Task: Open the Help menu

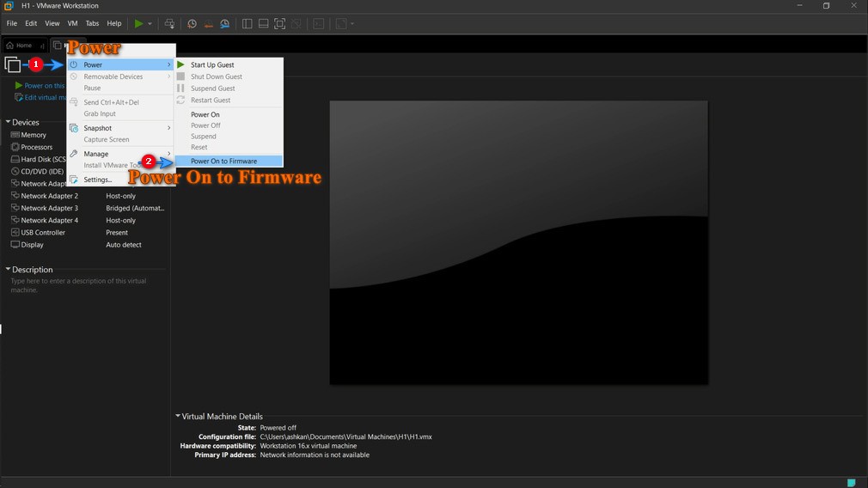Action: [114, 23]
